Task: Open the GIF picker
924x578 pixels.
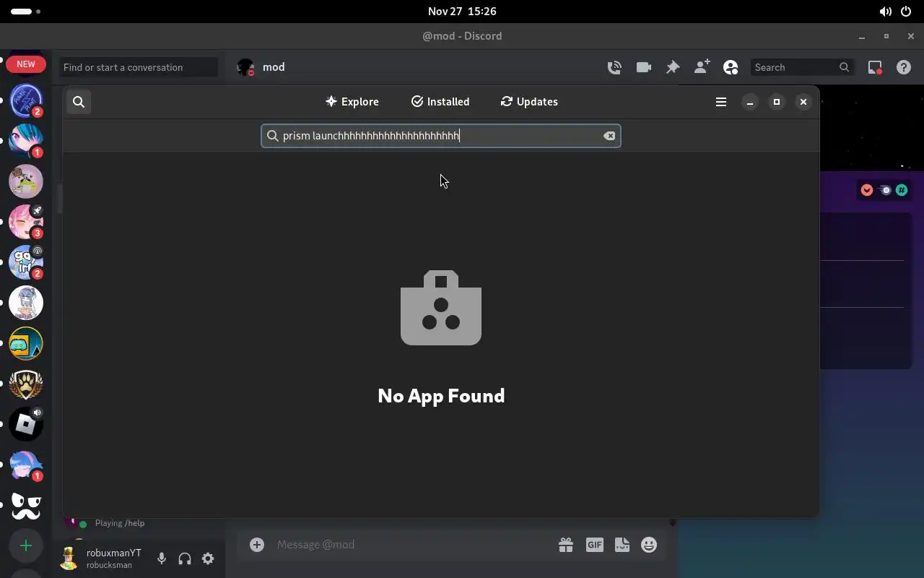Action: pos(594,545)
